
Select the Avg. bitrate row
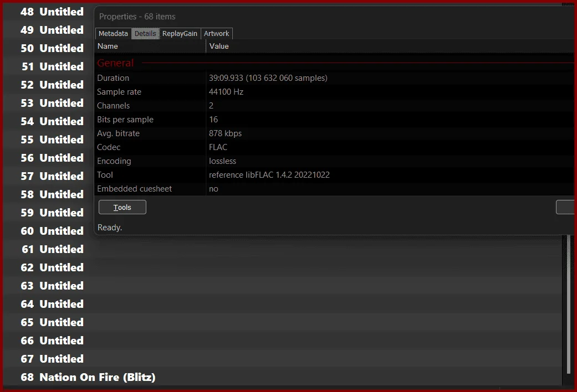pyautogui.click(x=335, y=133)
